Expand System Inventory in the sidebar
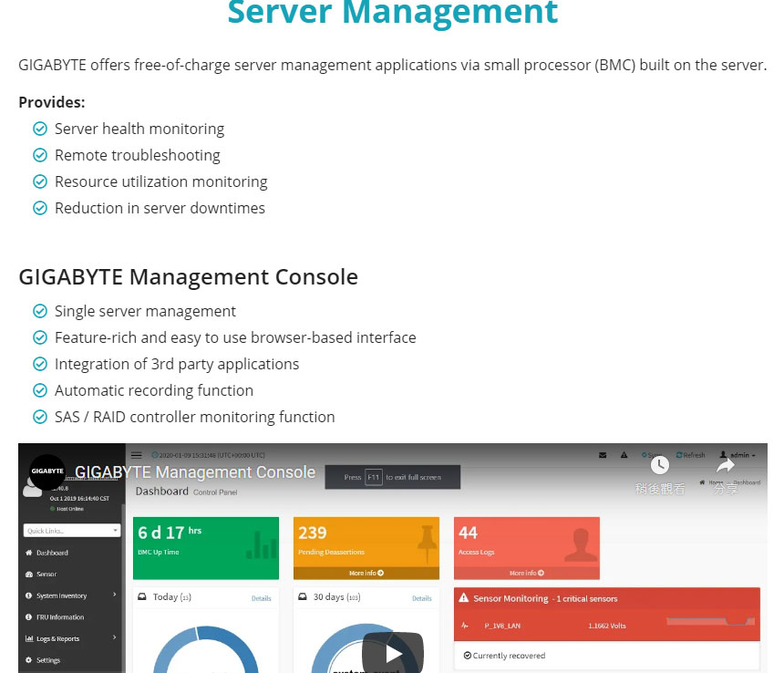Screen dimensions: 784x673 71,595
